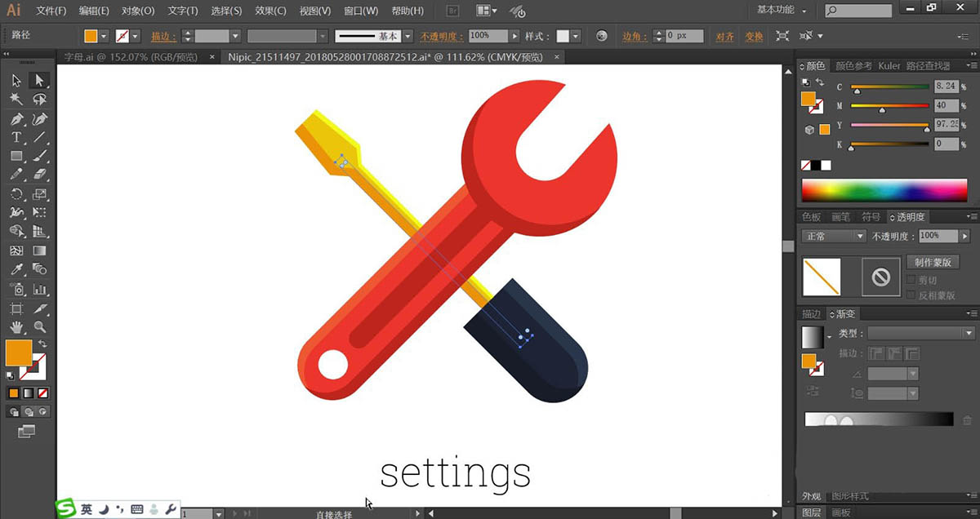Switch to the 色板 panel tab
Viewport: 980px width, 519px height.
811,217
